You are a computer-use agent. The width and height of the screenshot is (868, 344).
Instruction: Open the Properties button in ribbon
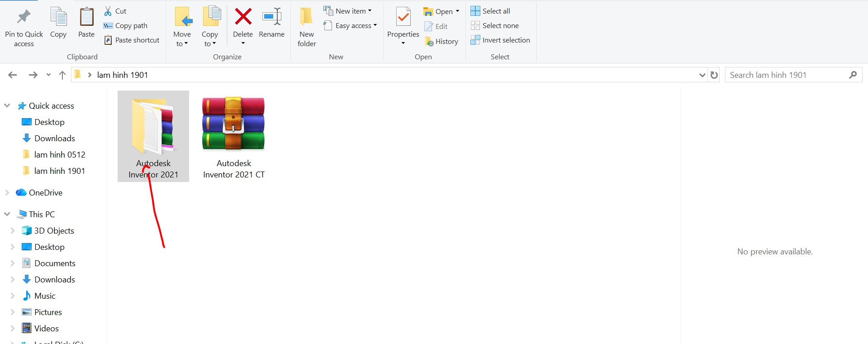click(x=403, y=18)
